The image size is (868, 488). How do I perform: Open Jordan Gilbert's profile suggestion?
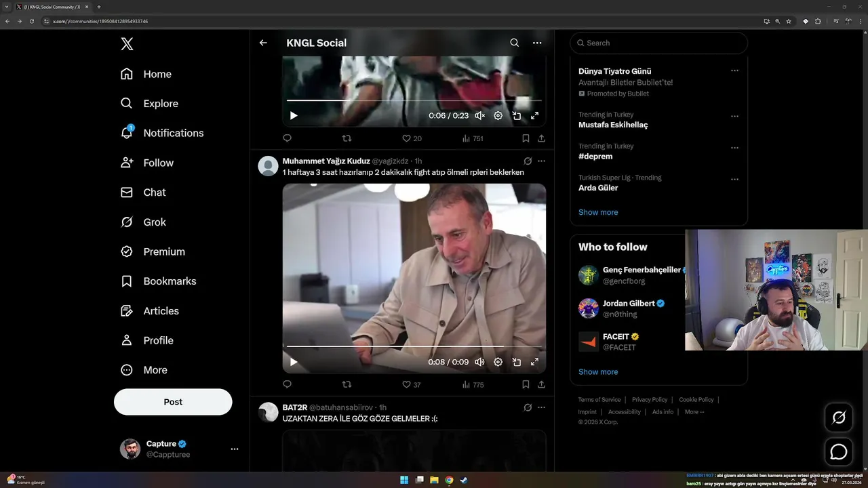pyautogui.click(x=629, y=304)
